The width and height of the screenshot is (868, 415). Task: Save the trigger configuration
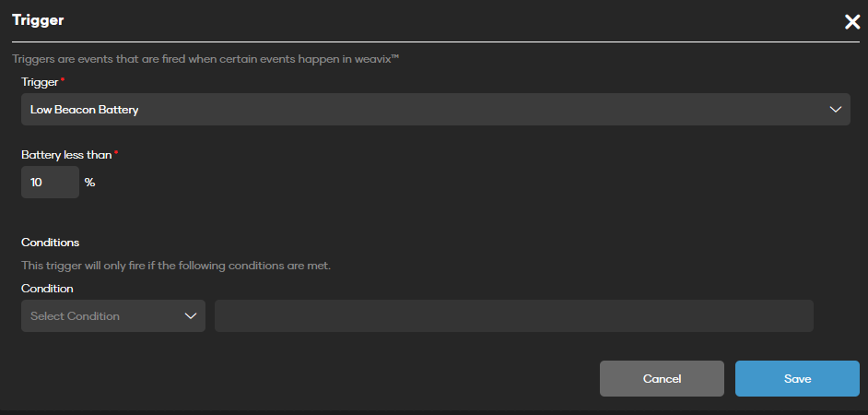pos(797,379)
